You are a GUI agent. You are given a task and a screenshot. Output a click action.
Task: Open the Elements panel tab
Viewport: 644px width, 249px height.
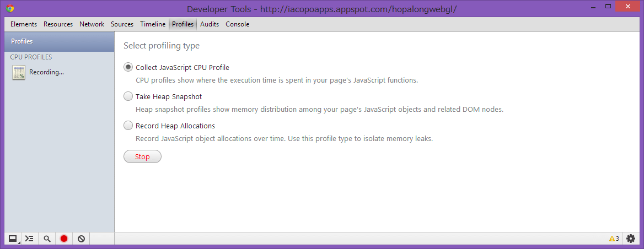tap(23, 24)
